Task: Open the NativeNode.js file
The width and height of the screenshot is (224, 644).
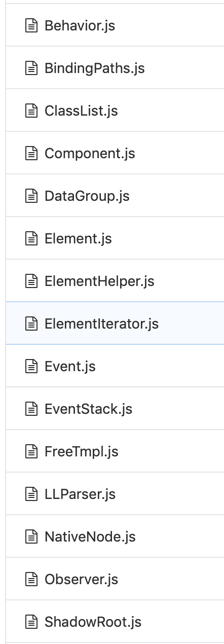Action: pyautogui.click(x=90, y=536)
